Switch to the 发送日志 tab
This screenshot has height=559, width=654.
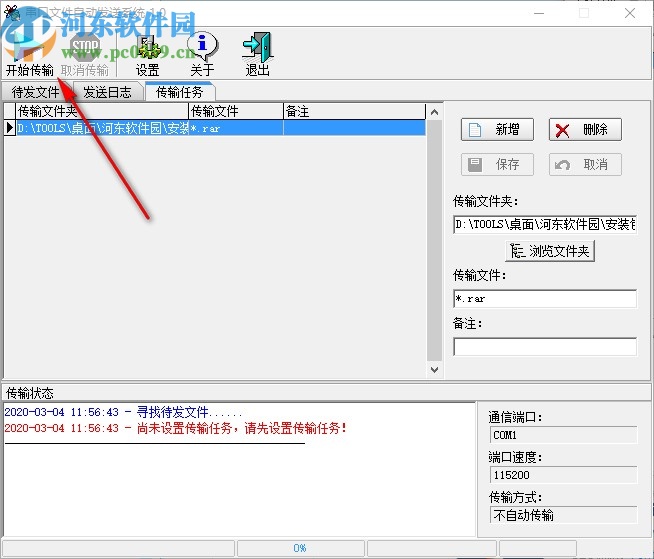(x=107, y=92)
